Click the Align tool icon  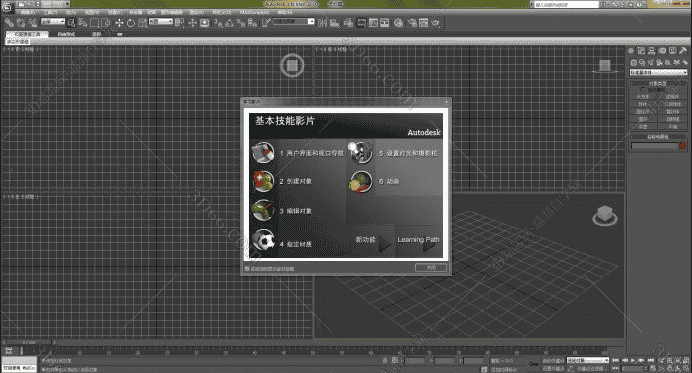coord(334,23)
